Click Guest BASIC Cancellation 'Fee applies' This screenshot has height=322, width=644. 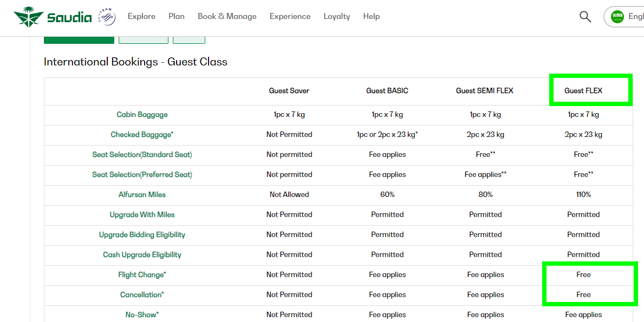click(x=387, y=295)
